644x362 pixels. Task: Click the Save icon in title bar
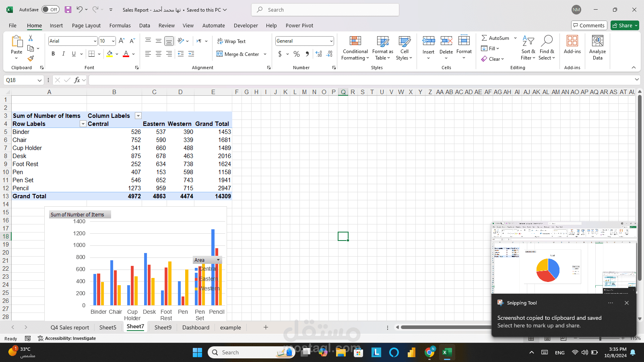click(x=68, y=10)
